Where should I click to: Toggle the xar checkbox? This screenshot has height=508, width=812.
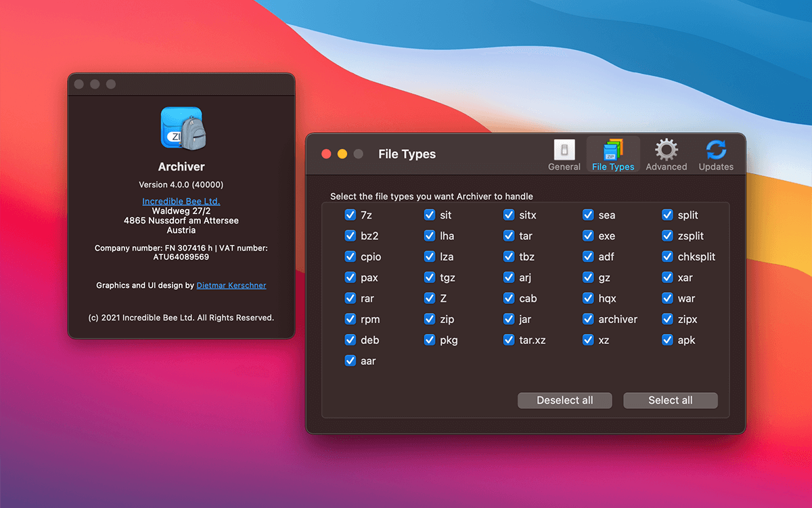[x=667, y=277]
